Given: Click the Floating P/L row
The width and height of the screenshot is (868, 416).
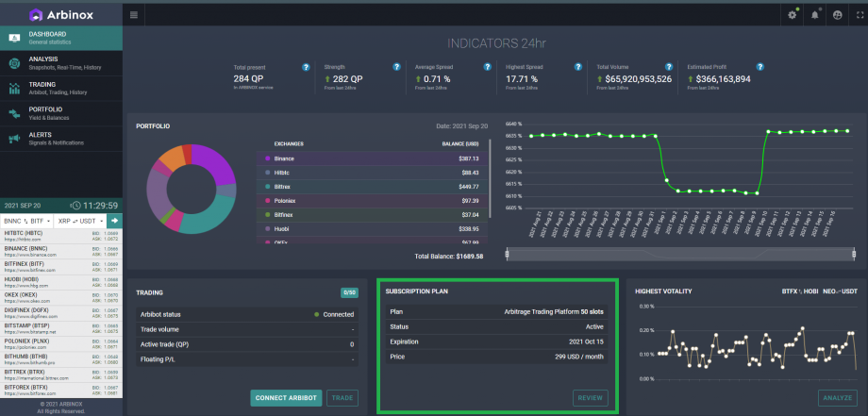Looking at the screenshot, I should 247,359.
